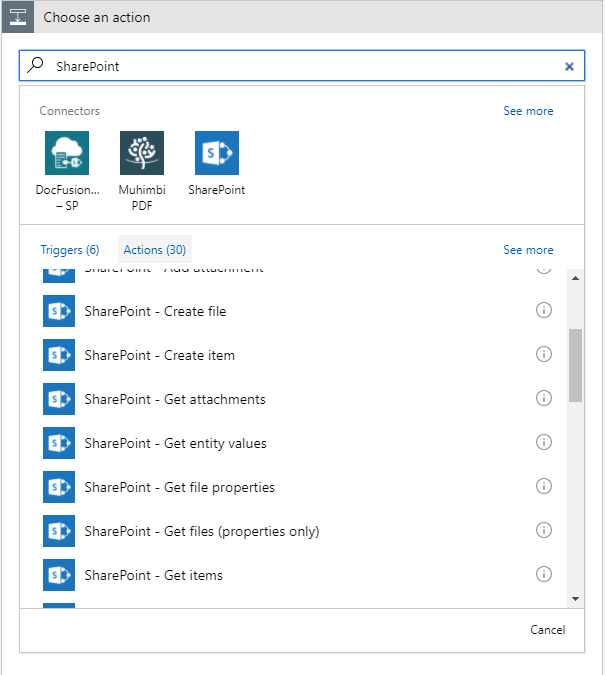Click into the SharePoint search field
Screen dimensions: 605x675
301,66
